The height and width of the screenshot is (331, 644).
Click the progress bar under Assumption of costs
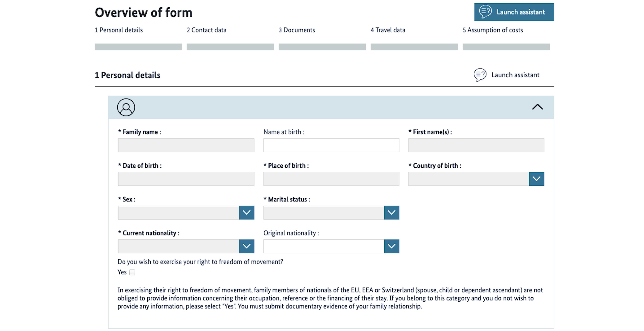pyautogui.click(x=506, y=47)
